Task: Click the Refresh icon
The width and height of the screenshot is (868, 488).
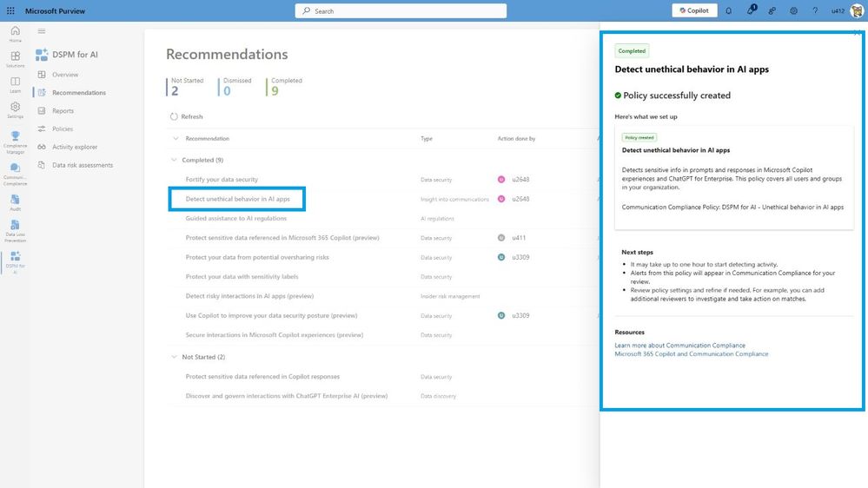Action: [174, 116]
